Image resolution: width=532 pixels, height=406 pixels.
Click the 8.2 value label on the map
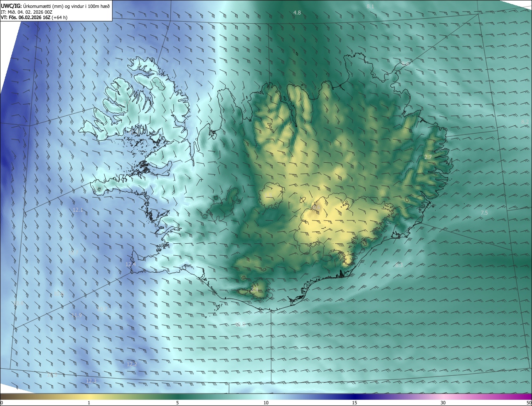525,122
